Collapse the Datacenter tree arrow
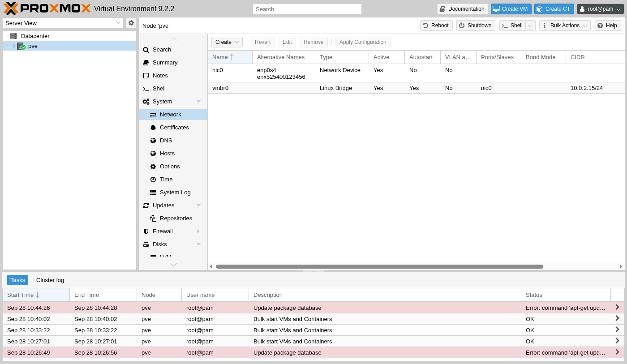The width and height of the screenshot is (627, 364). click(x=6, y=36)
